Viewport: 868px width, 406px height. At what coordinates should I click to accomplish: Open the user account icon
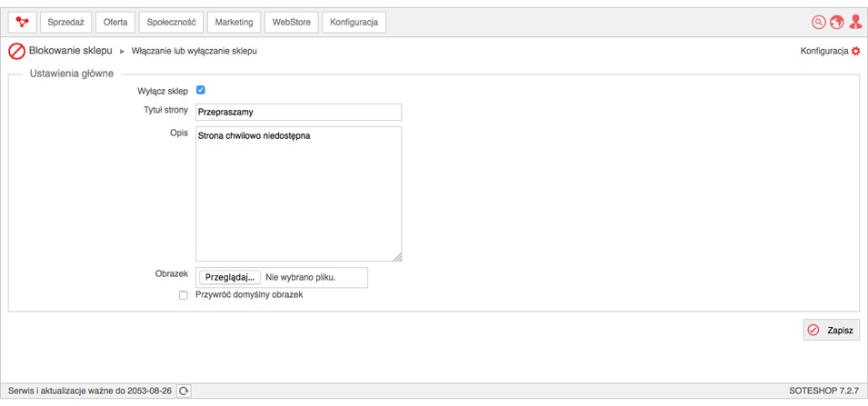pos(856,22)
